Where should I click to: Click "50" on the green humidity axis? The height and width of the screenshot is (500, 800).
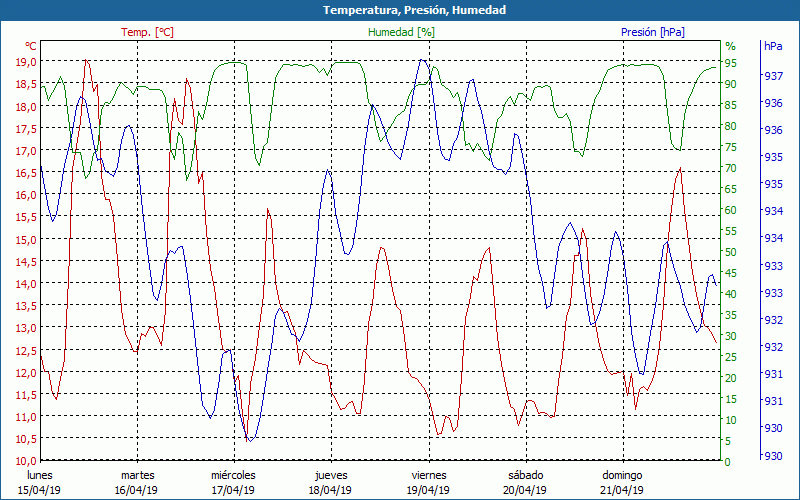click(x=731, y=252)
